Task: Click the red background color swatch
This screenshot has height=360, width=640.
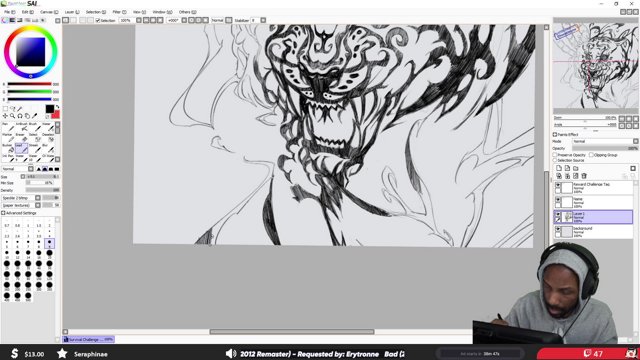Action: click(x=56, y=115)
